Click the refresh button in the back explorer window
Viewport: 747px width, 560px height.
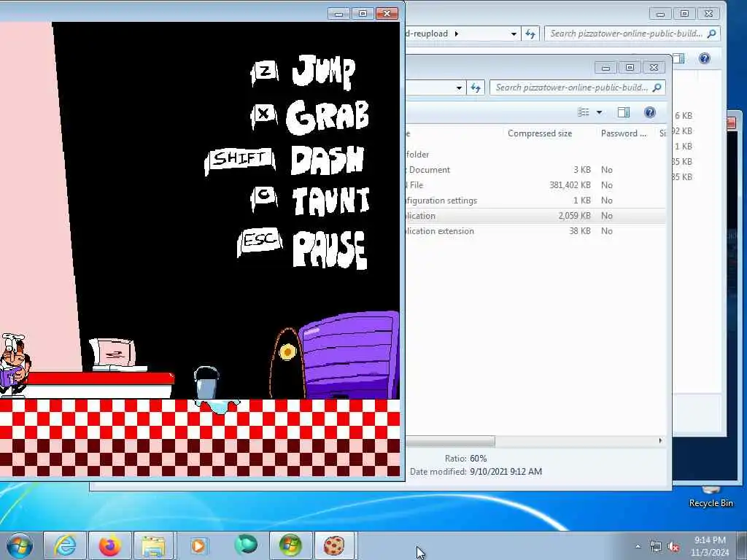point(530,34)
